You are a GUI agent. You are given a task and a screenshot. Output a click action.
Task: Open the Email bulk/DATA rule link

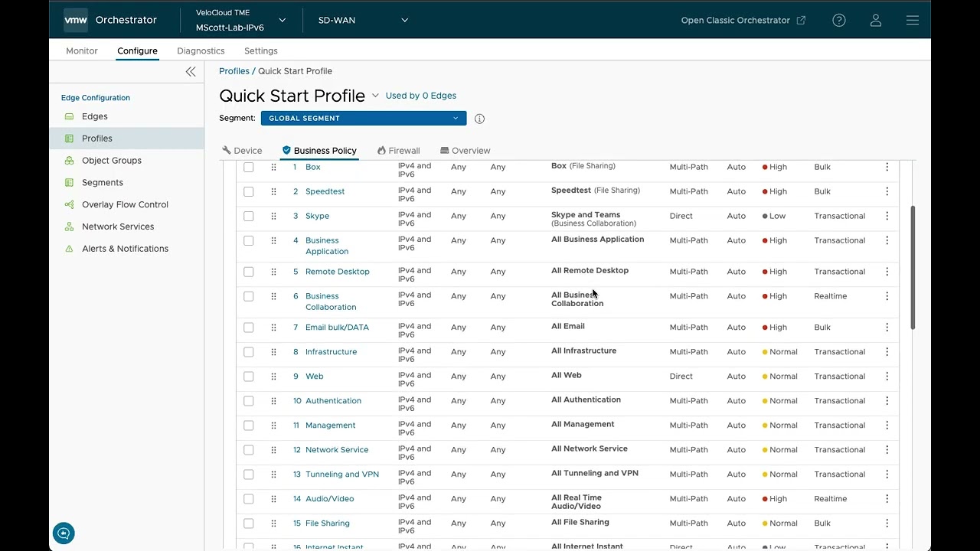337,328
